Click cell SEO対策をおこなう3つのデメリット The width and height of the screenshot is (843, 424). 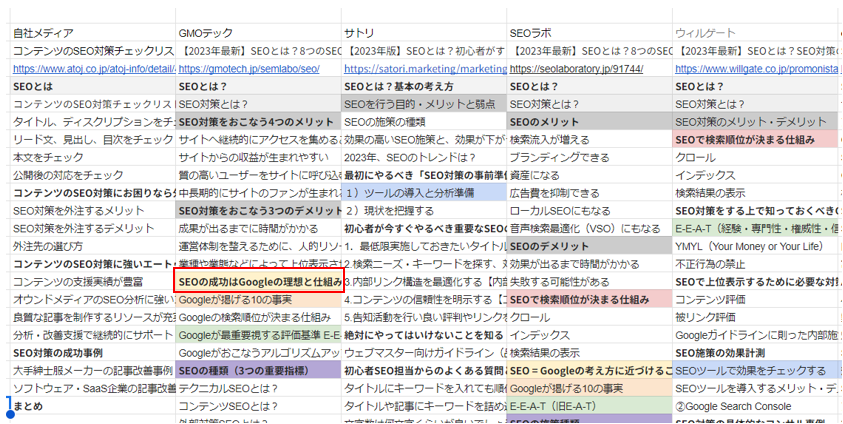259,211
